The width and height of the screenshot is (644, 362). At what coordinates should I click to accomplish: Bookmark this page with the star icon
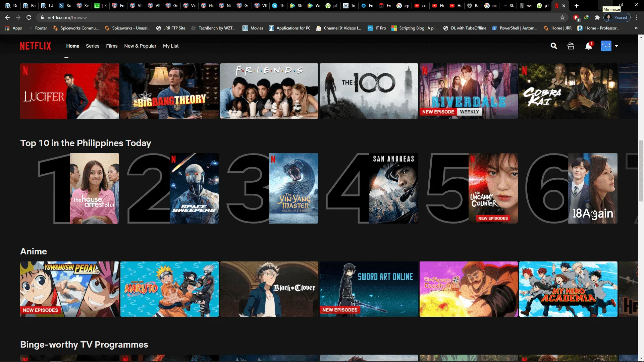562,17
